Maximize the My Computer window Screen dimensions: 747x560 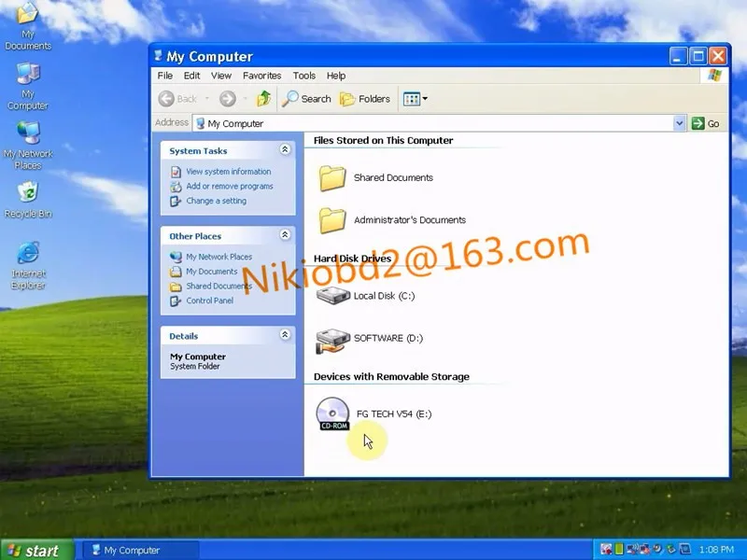[698, 56]
